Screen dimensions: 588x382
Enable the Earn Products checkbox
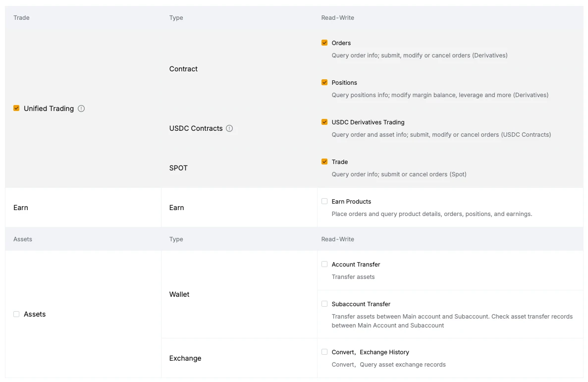324,201
